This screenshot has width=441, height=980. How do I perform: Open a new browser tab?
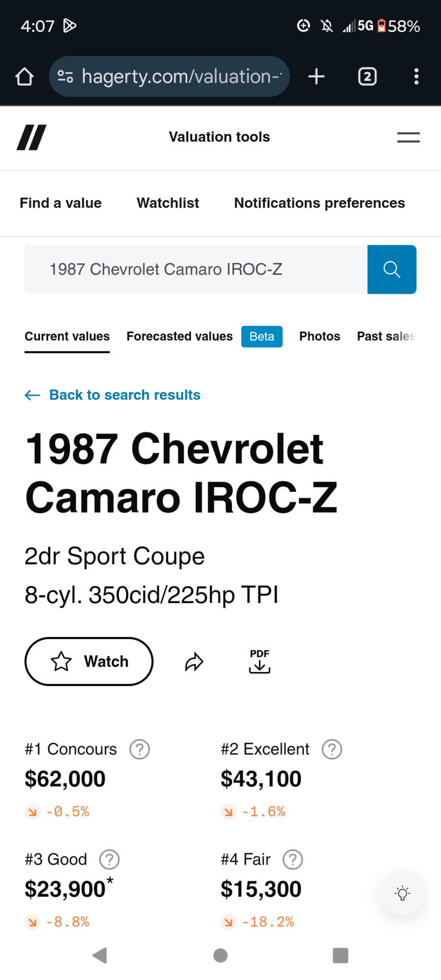[x=317, y=76]
